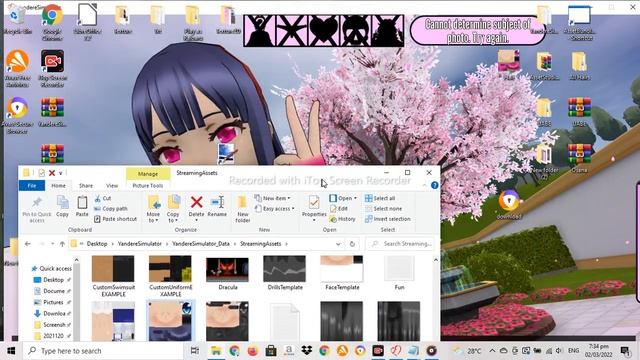Image resolution: width=640 pixels, height=360 pixels.
Task: Open the Fun file
Action: [399, 273]
